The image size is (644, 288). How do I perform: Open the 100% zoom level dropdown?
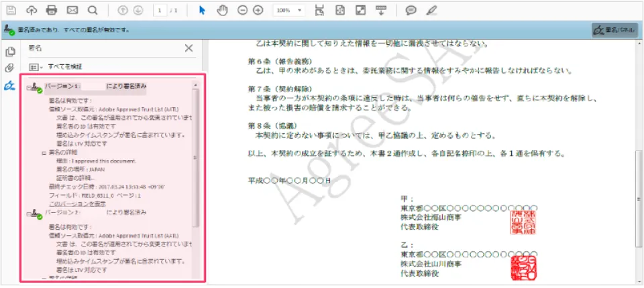(288, 11)
